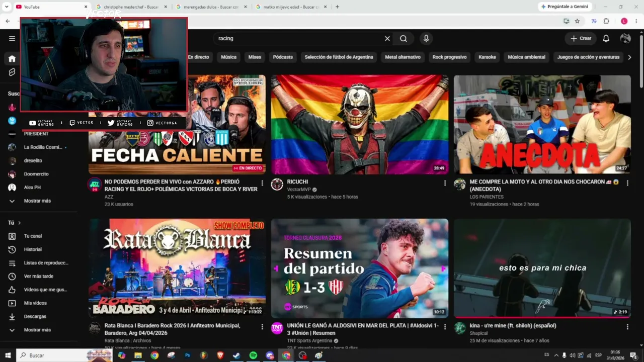This screenshot has height=362, width=644.
Task: Open options for kina - u're mine video
Action: point(627,327)
